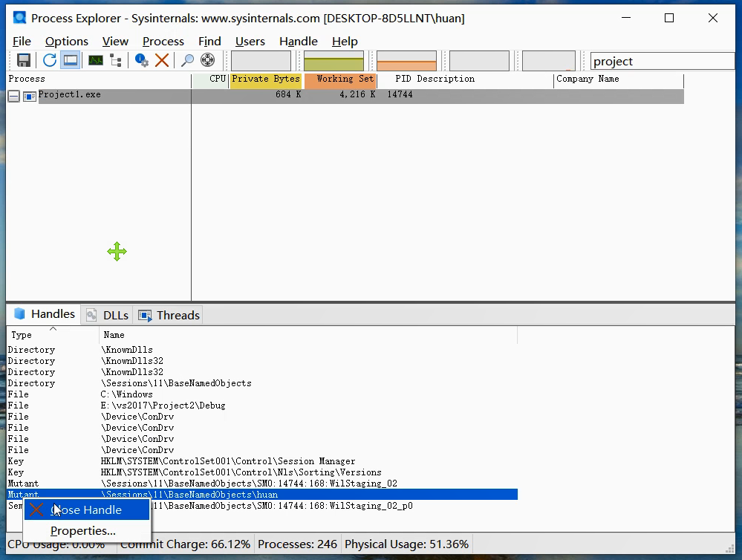Switch to the Threads tab
Image resolution: width=742 pixels, height=560 pixels.
click(169, 315)
